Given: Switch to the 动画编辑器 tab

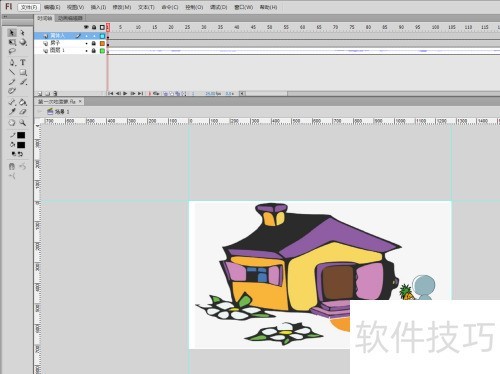Looking at the screenshot, I should tap(70, 18).
